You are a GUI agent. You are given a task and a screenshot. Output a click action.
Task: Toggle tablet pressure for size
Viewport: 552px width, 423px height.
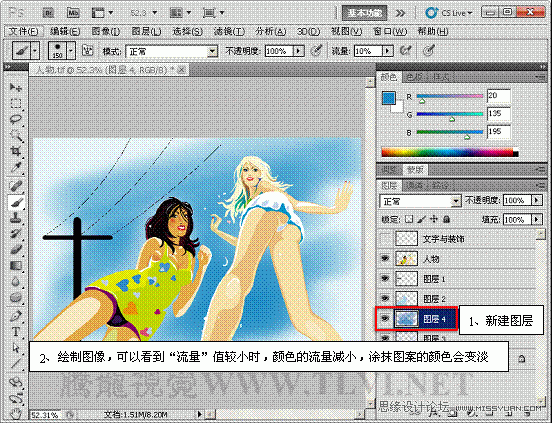[428, 51]
